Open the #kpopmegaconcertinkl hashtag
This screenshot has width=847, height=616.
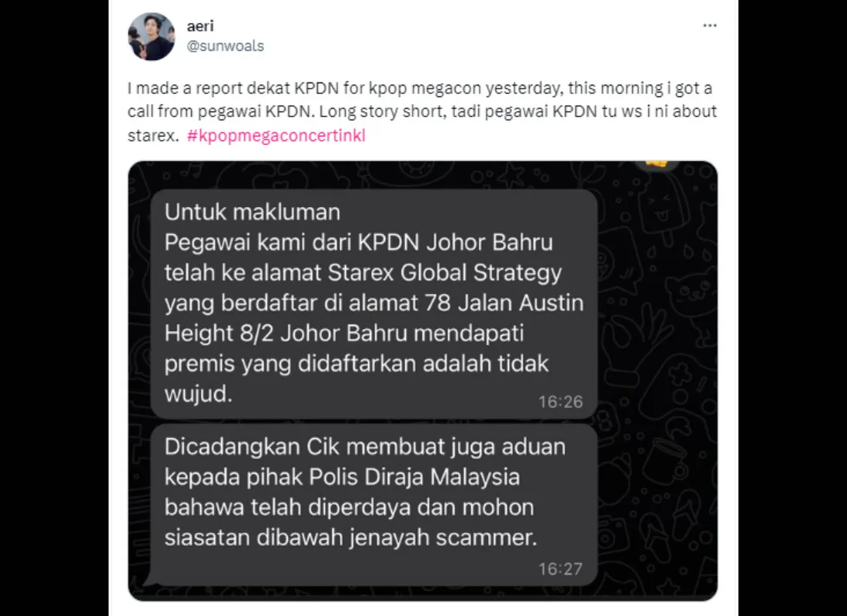coord(276,135)
